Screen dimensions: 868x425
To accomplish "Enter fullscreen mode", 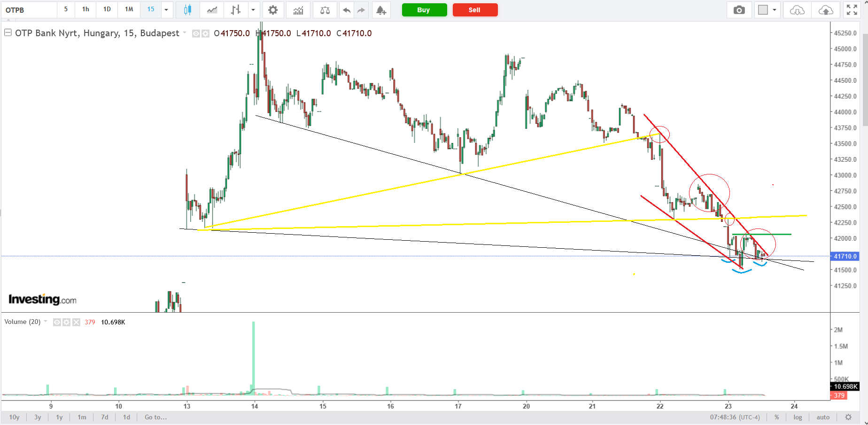I will (x=852, y=10).
